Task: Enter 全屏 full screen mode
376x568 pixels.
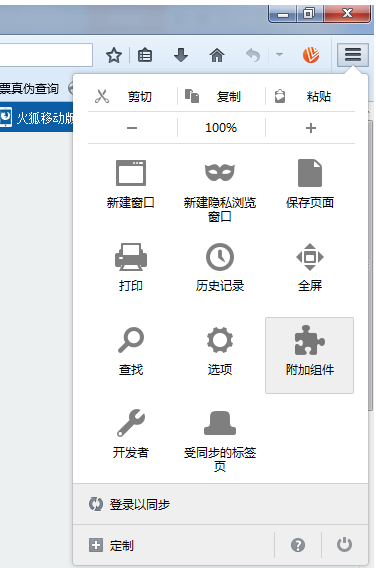Action: click(310, 267)
